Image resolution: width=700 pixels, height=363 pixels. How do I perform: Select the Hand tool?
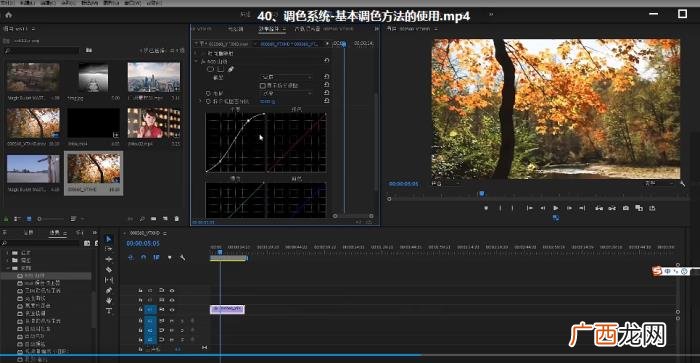108,300
